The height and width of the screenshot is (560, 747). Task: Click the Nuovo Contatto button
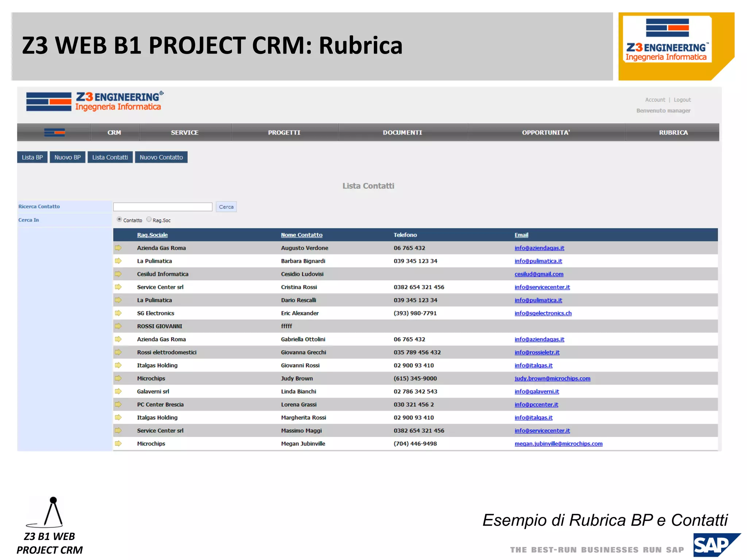point(161,157)
